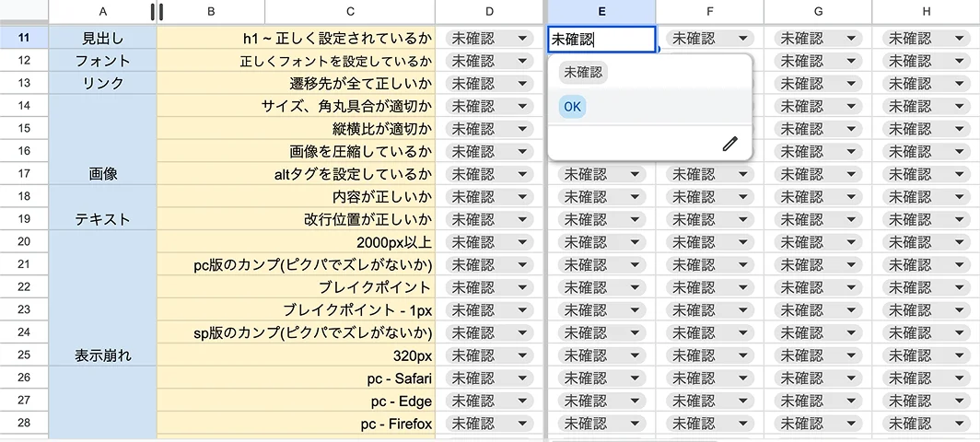980x442 pixels.
Task: Select the column E header
Action: [601, 11]
